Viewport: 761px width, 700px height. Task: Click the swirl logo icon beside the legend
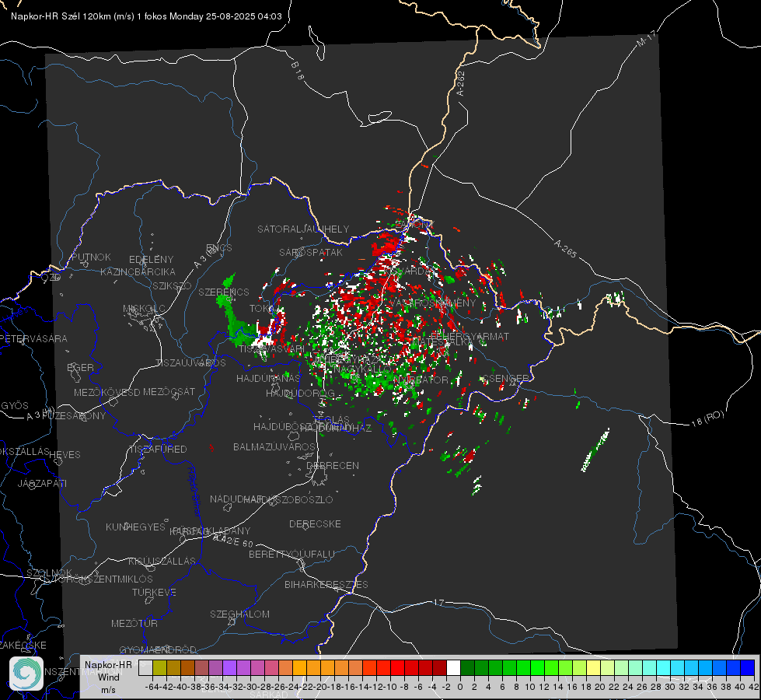click(x=26, y=674)
